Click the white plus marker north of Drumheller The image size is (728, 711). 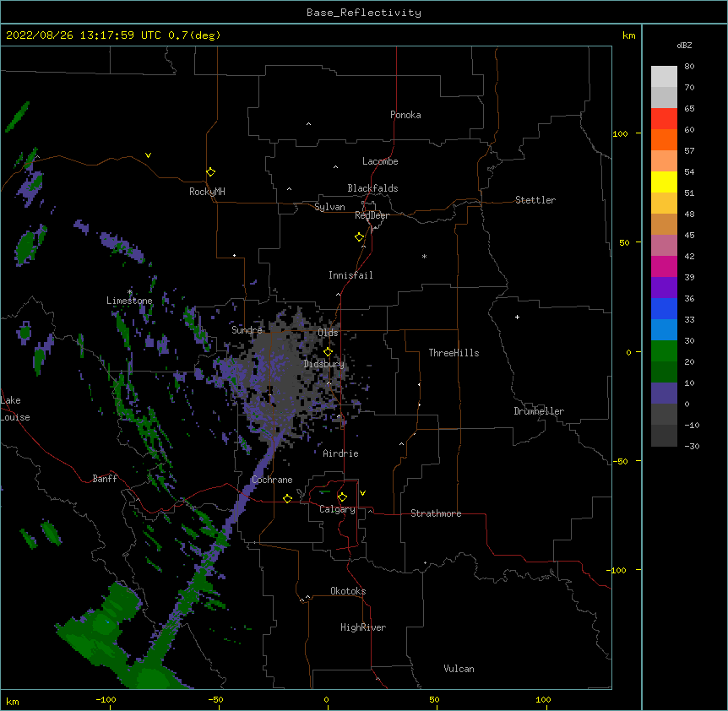(x=517, y=317)
